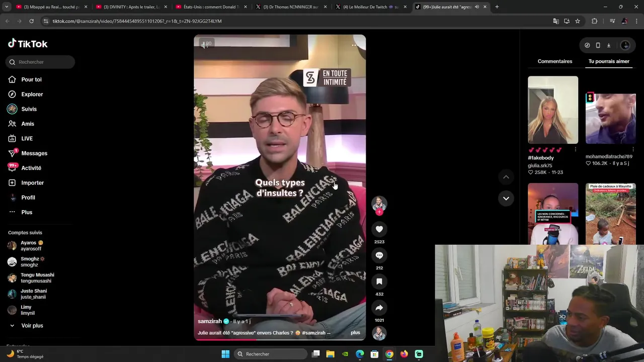Open the Suivis feed

click(29, 109)
